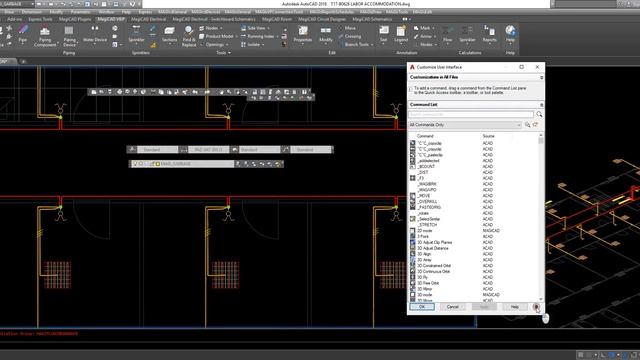Open the Text annotation tool
This screenshot has width=640, height=360.
(x=383, y=34)
